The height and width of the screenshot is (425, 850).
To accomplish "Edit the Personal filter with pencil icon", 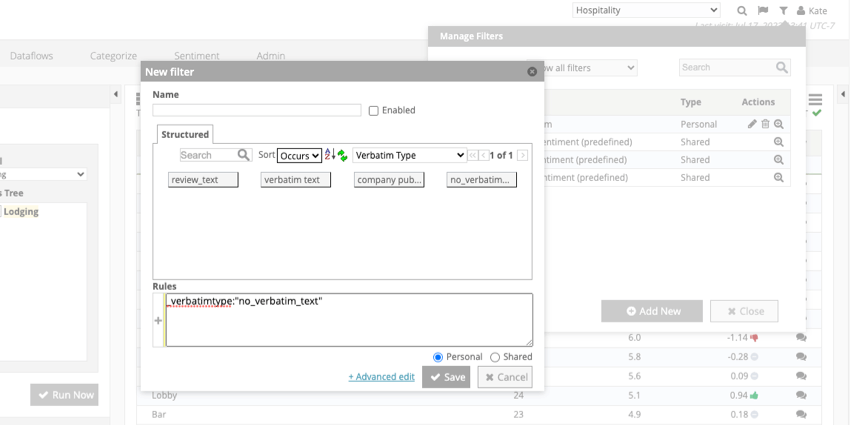I will (752, 124).
